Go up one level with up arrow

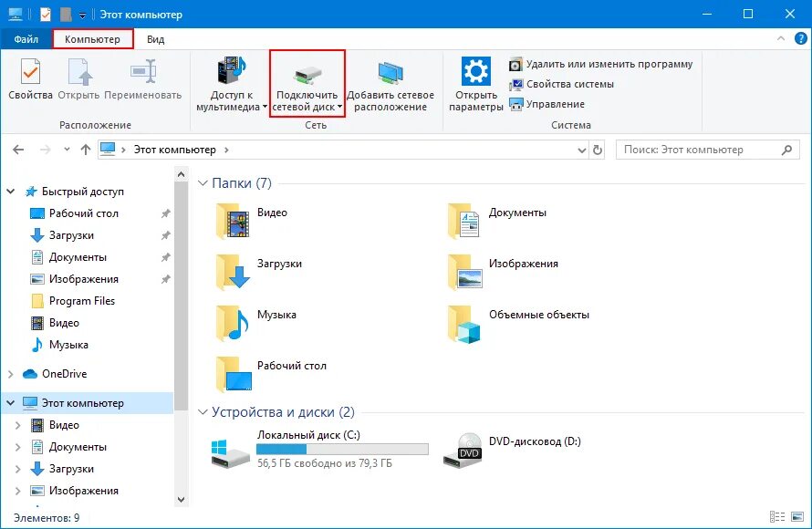(86, 150)
